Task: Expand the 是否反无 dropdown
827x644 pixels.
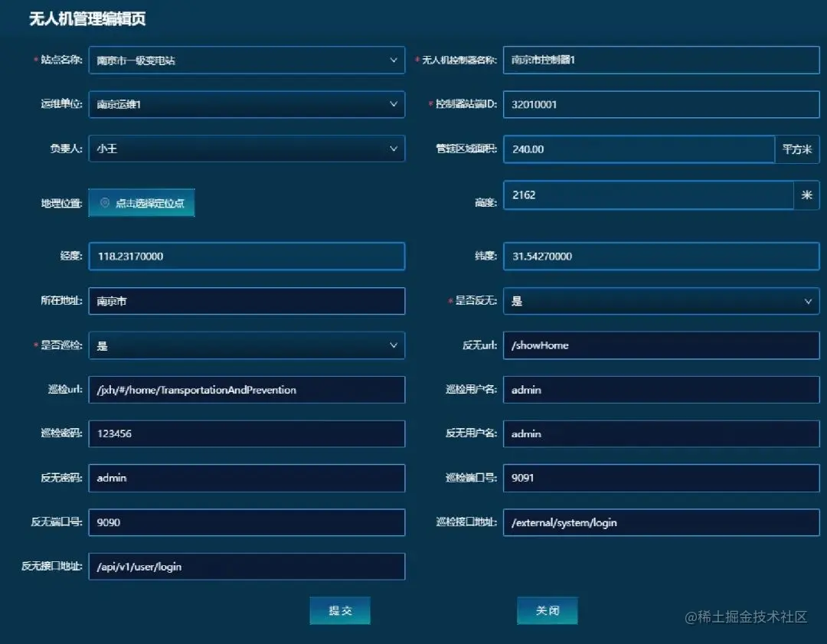Action: 661,301
